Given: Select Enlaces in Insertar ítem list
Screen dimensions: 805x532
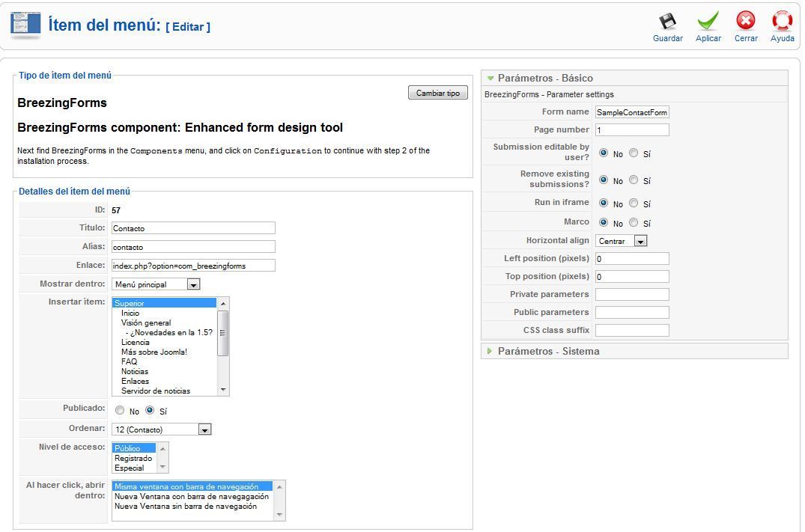Looking at the screenshot, I should (x=164, y=381).
